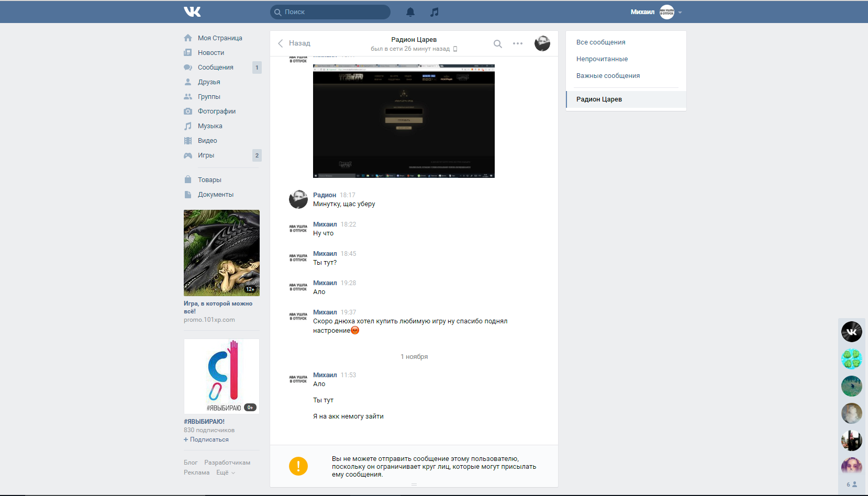Viewport: 868px width, 496px height.
Task: Click the back chevron arrow in the chat header
Action: [280, 43]
